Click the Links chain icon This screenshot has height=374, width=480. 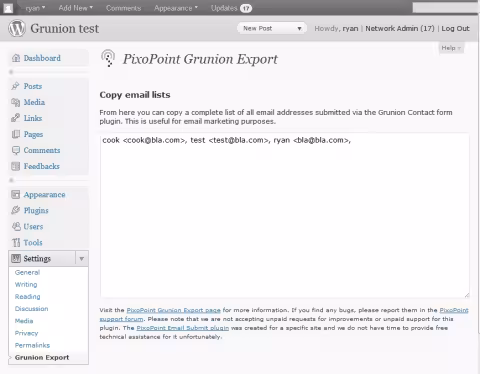15,118
